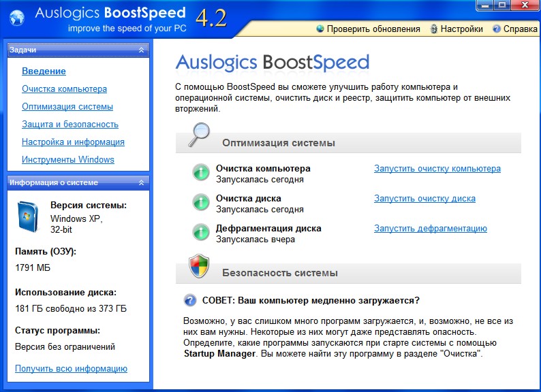541x392 pixels.
Task: Click Запустить очистку диска link
Action: [x=424, y=199]
